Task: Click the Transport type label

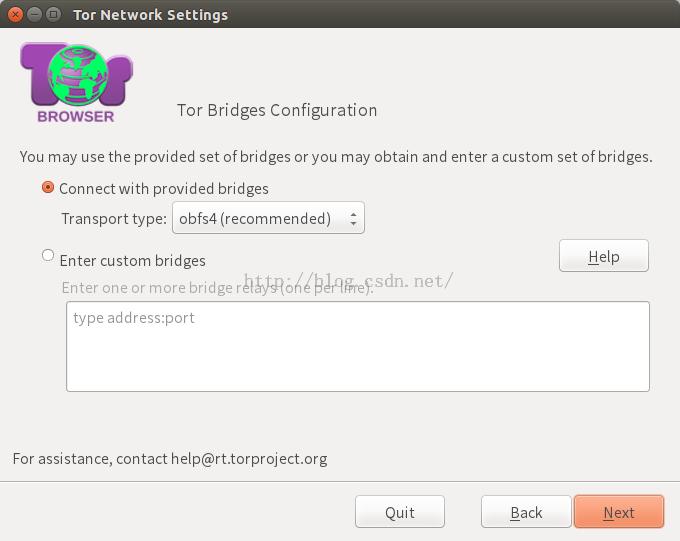Action: pyautogui.click(x=114, y=219)
